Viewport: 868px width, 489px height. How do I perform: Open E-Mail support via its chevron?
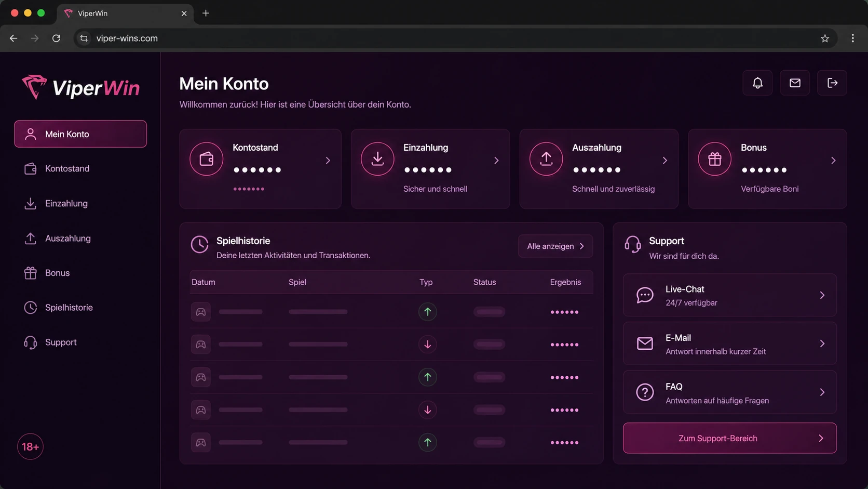point(822,343)
